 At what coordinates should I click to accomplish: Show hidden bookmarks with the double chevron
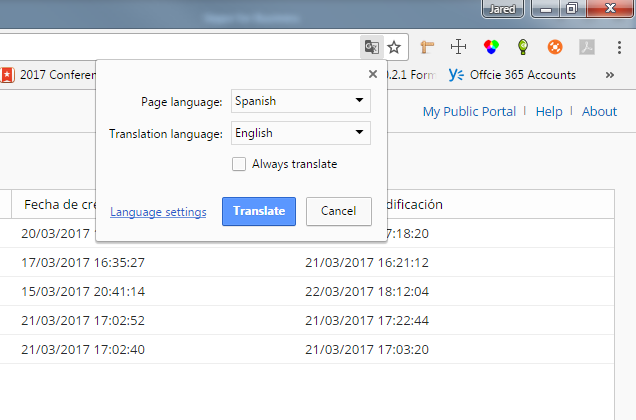[610, 75]
